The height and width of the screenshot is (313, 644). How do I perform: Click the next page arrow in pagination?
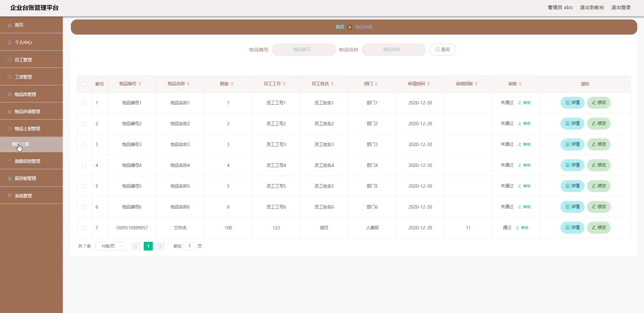[x=160, y=246]
